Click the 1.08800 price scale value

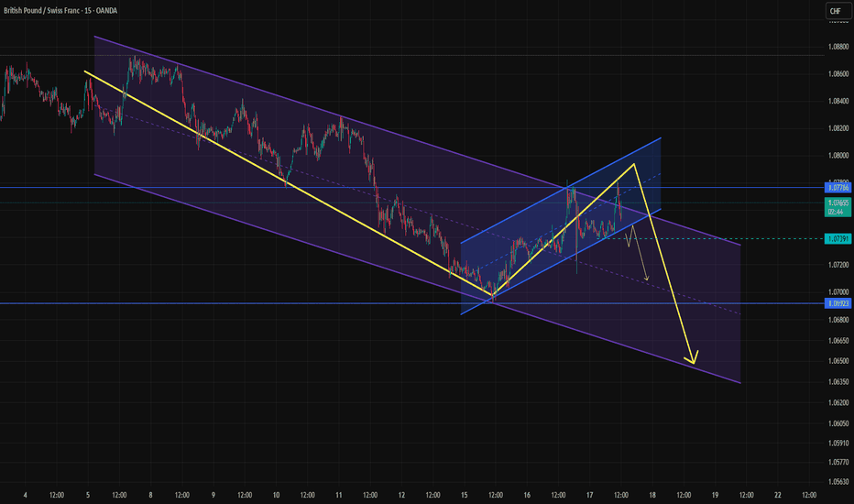838,47
